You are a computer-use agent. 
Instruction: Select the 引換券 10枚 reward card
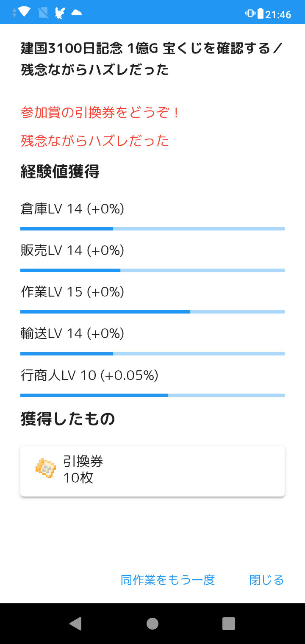[152, 471]
